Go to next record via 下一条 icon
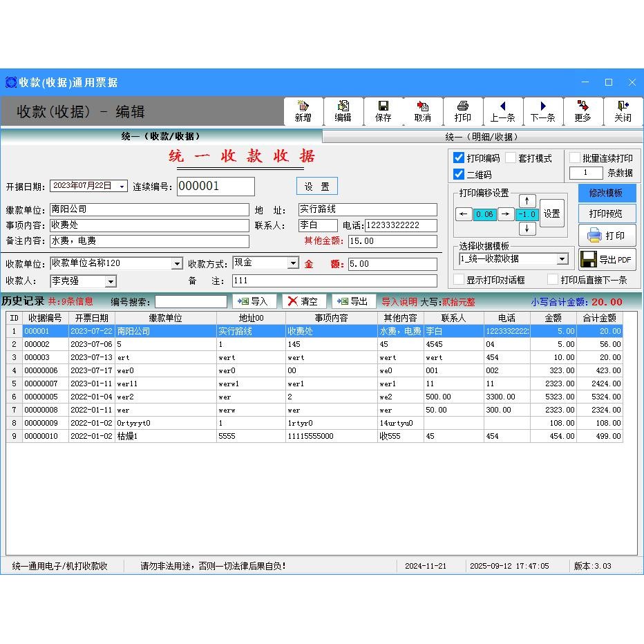This screenshot has height=644, width=644. coord(543,111)
